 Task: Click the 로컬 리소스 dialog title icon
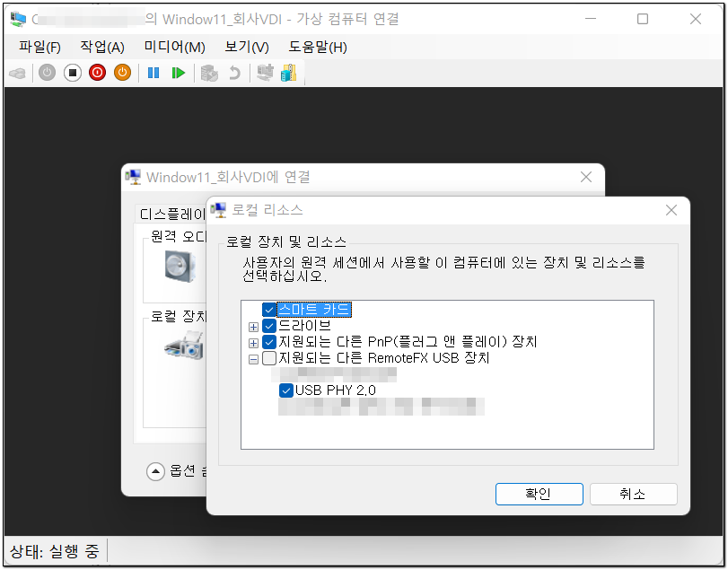pyautogui.click(x=218, y=210)
